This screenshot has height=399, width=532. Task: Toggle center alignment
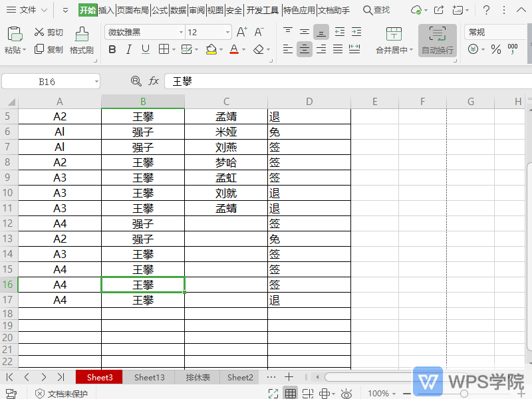(x=304, y=49)
